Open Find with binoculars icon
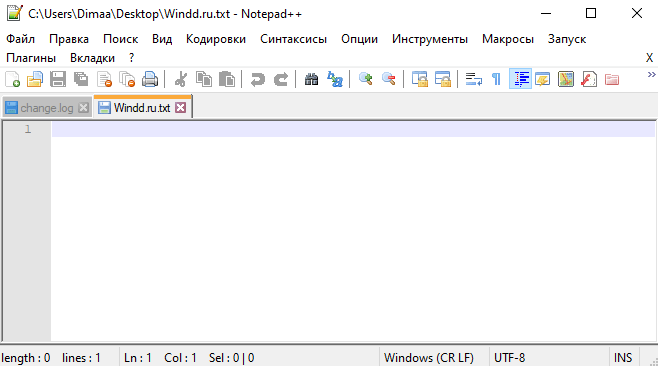Viewport: 658px width, 366px height. pos(311,79)
